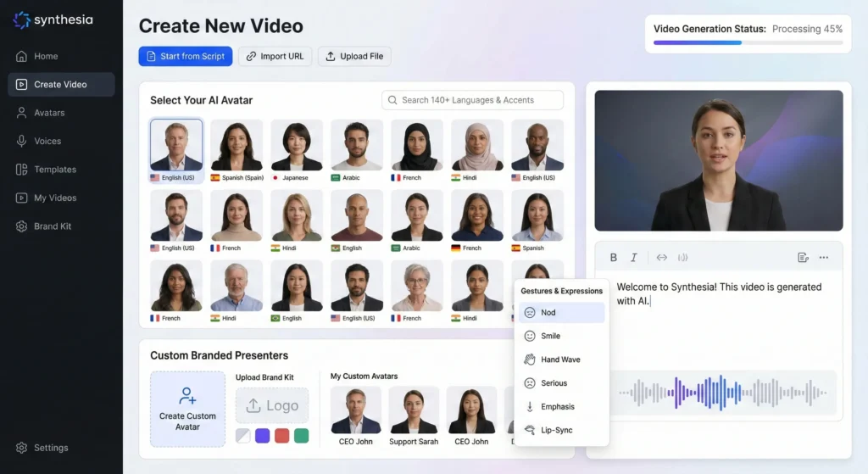The height and width of the screenshot is (474, 868).
Task: Open Create Video in sidebar
Action: click(61, 84)
